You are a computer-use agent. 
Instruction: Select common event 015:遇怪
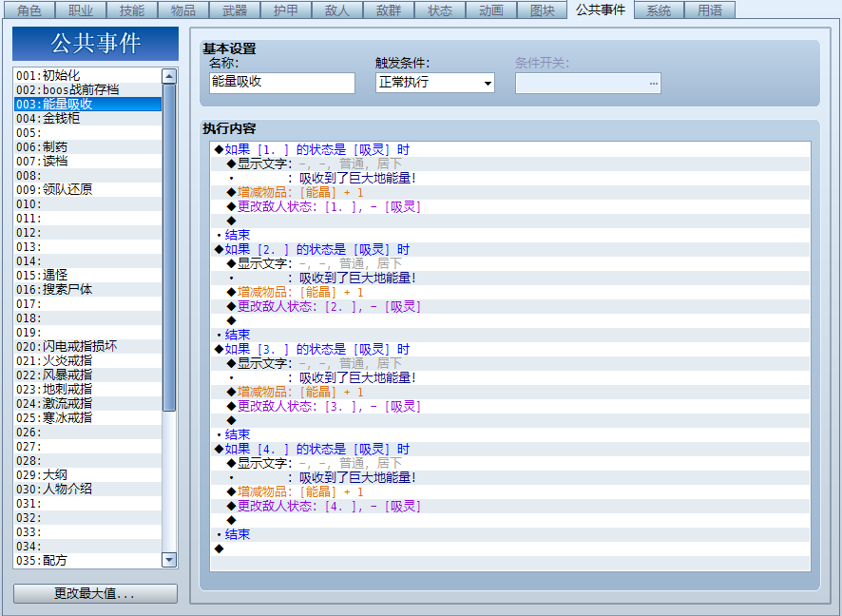[x=87, y=275]
